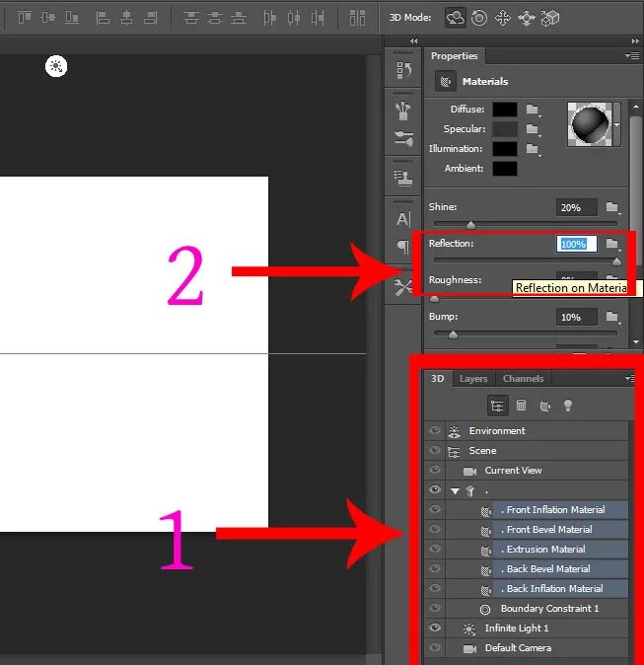Image resolution: width=644 pixels, height=665 pixels.
Task: Open the Brush panel icon in dock
Action: click(403, 139)
